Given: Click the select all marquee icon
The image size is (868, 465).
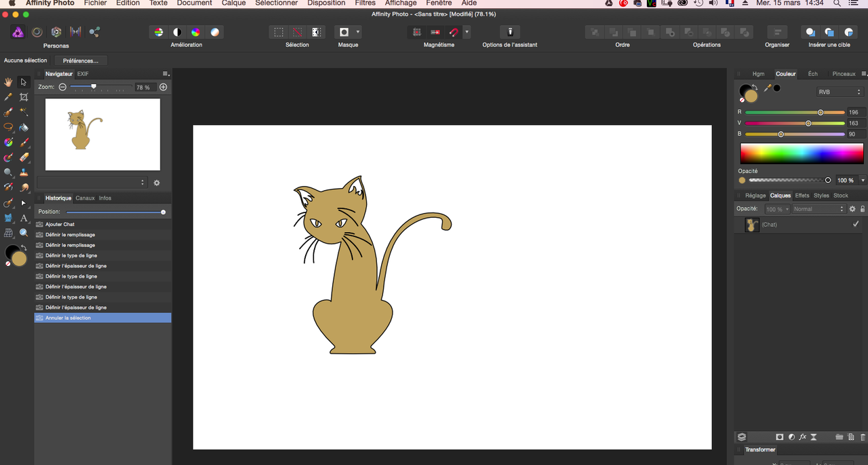Looking at the screenshot, I should click(279, 32).
